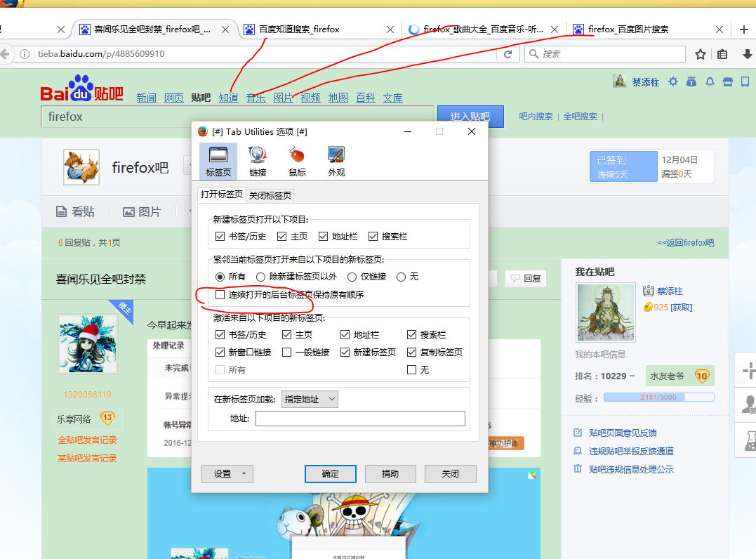Switch to firefox_歌曲大全_百度音乐 browser tab
756x559 pixels.
pos(483,29)
